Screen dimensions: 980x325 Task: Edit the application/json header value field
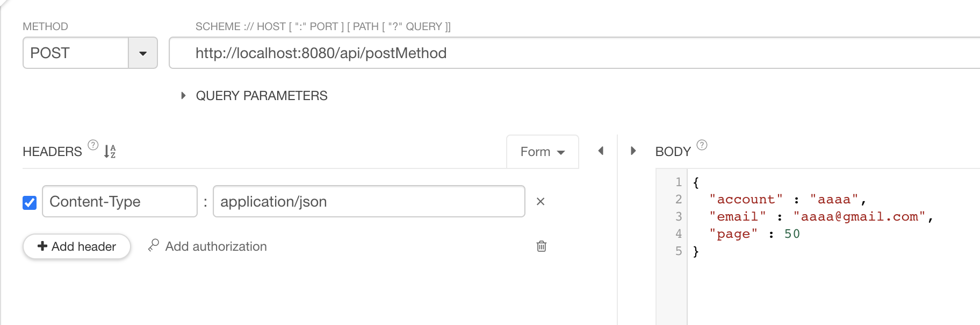(369, 201)
